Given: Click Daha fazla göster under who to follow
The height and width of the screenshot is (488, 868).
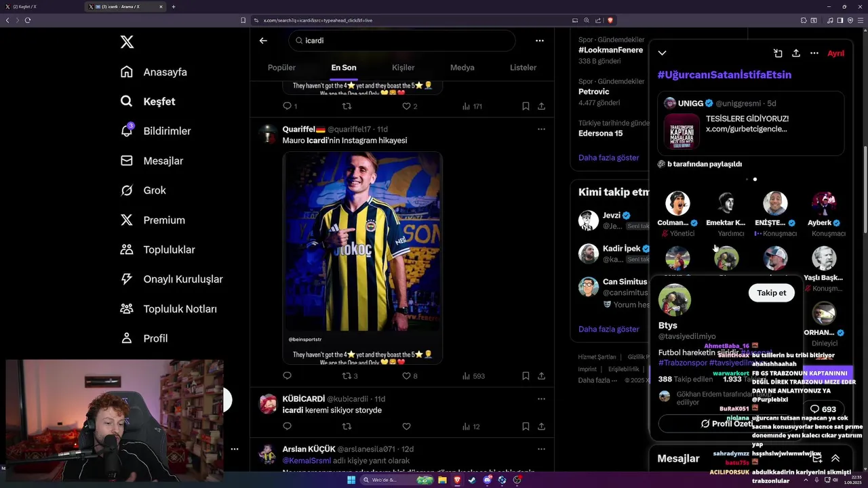Looking at the screenshot, I should pyautogui.click(x=608, y=329).
